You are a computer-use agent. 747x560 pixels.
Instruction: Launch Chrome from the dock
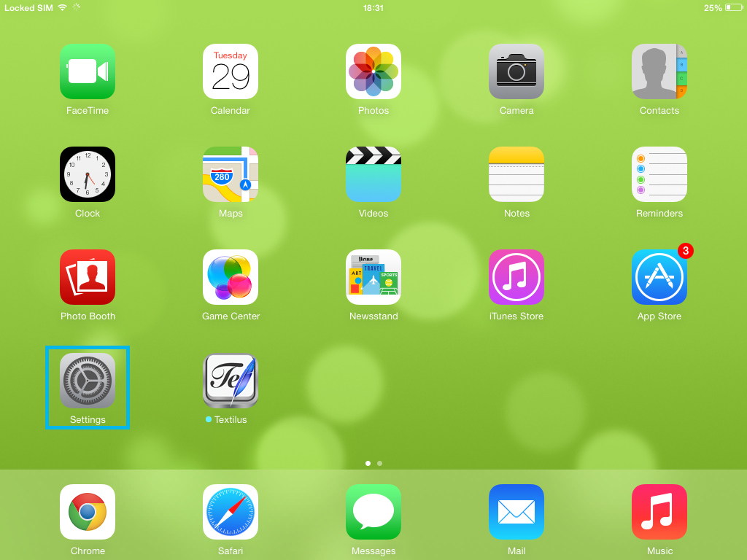click(88, 512)
